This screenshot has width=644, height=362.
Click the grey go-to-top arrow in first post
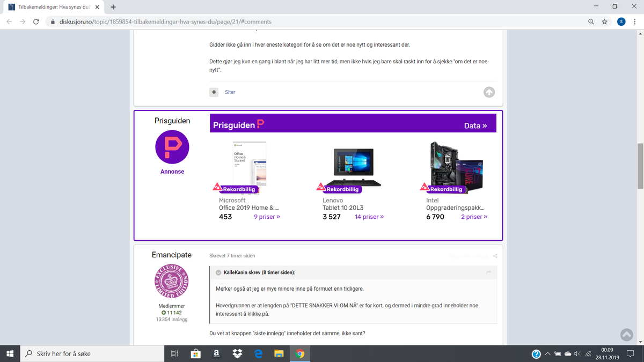tap(489, 92)
